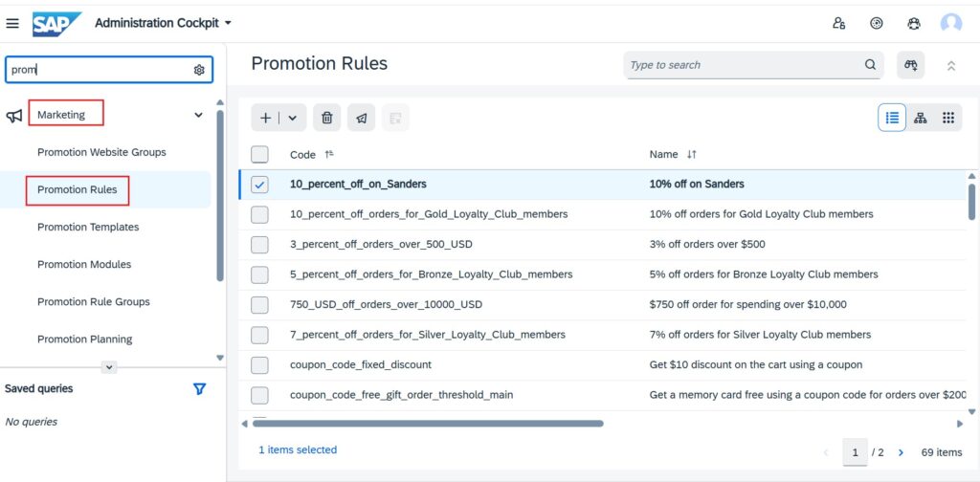The image size is (980, 482).
Task: Click the SAP logo
Action: (56, 24)
